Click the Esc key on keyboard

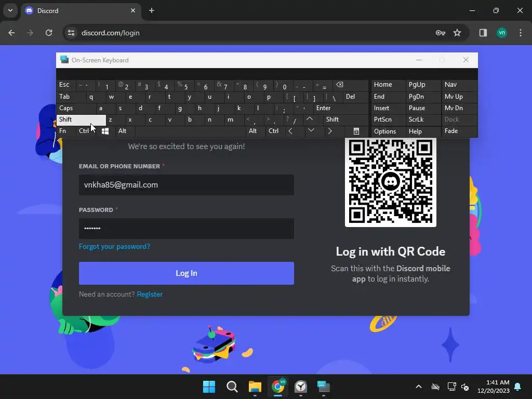point(66,85)
